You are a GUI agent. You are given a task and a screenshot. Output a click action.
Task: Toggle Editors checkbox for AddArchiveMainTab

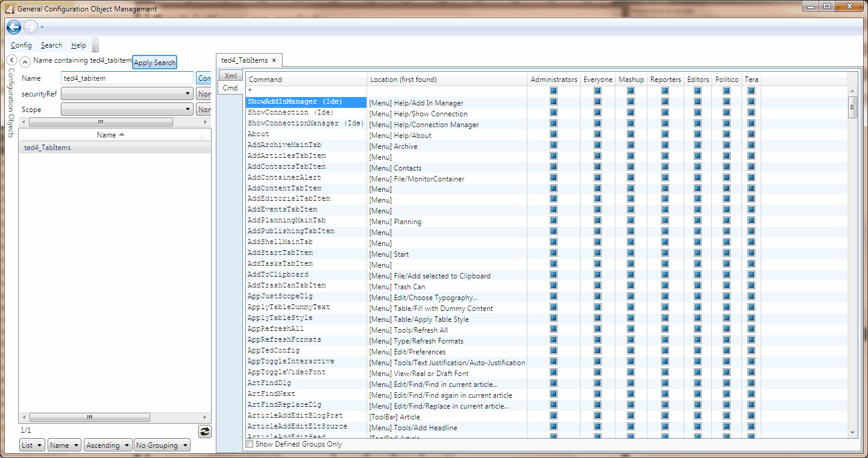[x=697, y=145]
